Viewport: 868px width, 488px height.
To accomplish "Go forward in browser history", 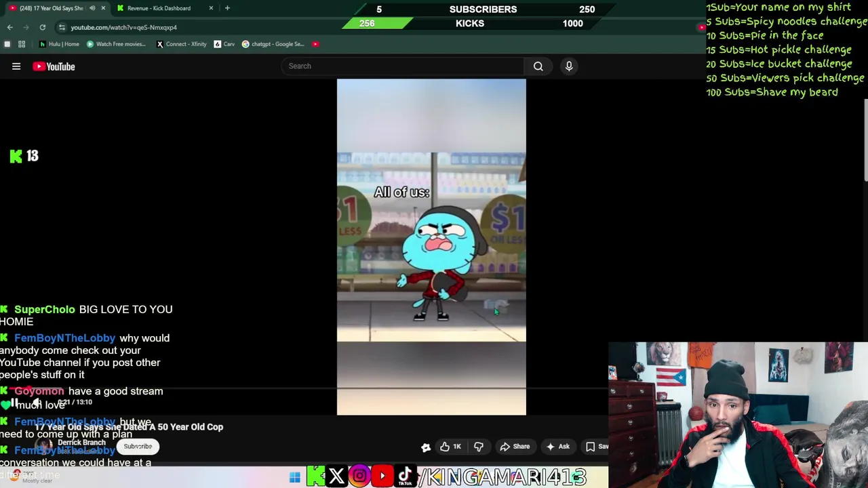I will click(x=26, y=27).
